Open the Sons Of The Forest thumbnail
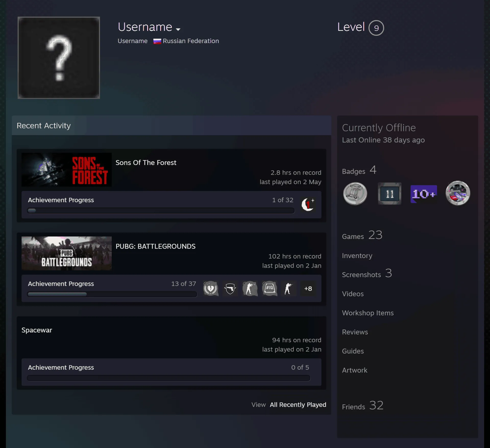Image resolution: width=490 pixels, height=448 pixels. [x=66, y=169]
